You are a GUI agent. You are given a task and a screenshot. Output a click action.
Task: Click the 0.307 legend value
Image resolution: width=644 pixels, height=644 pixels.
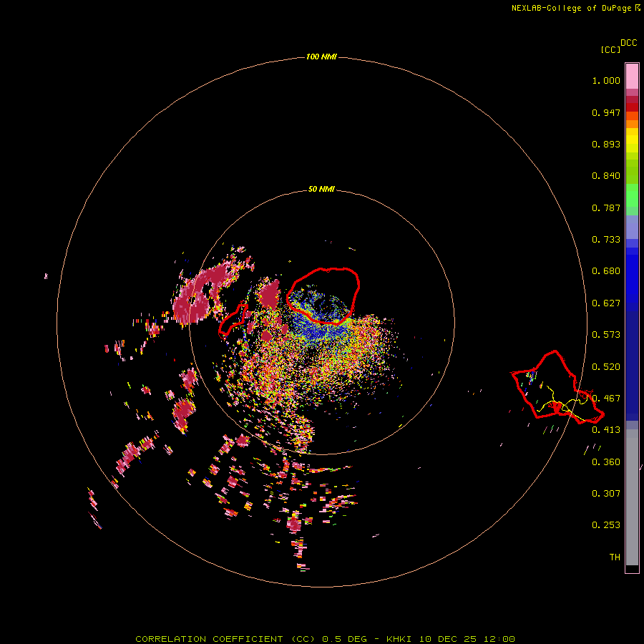pos(606,494)
